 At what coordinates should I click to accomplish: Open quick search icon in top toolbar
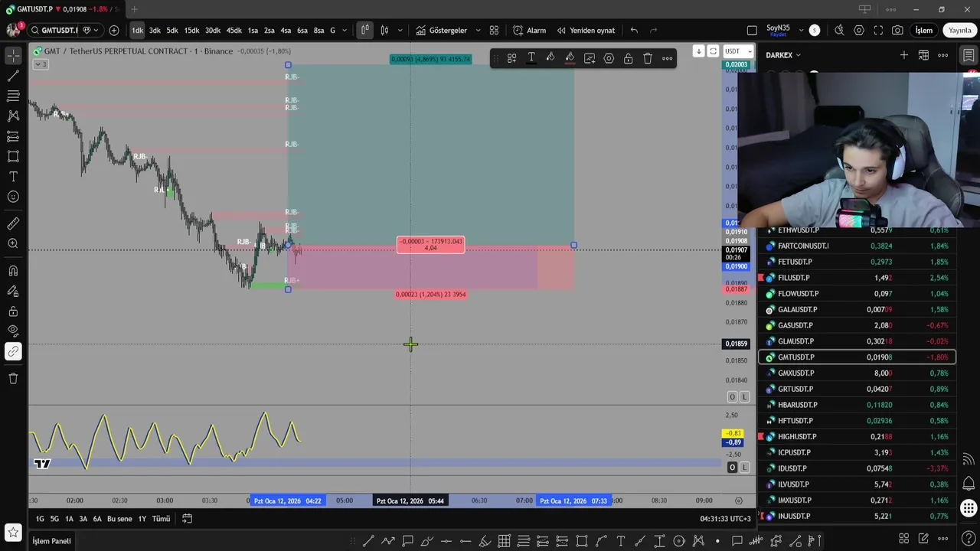pos(839,31)
